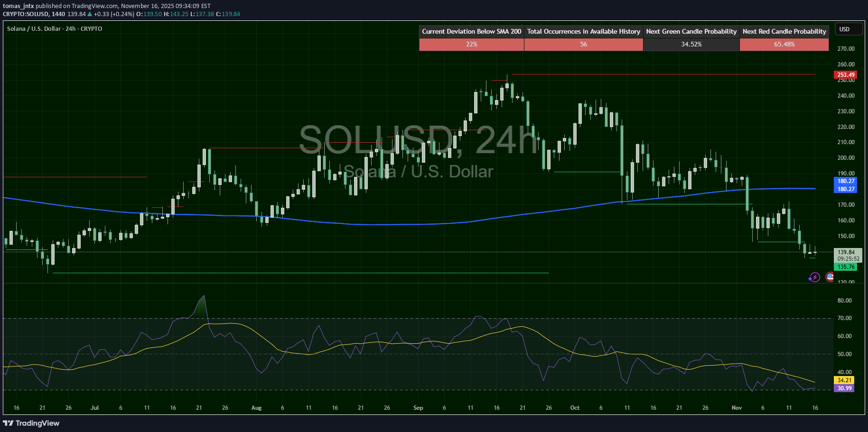868x432 pixels.
Task: Click the green up-triangle change indicator in the legend
Action: (90, 14)
